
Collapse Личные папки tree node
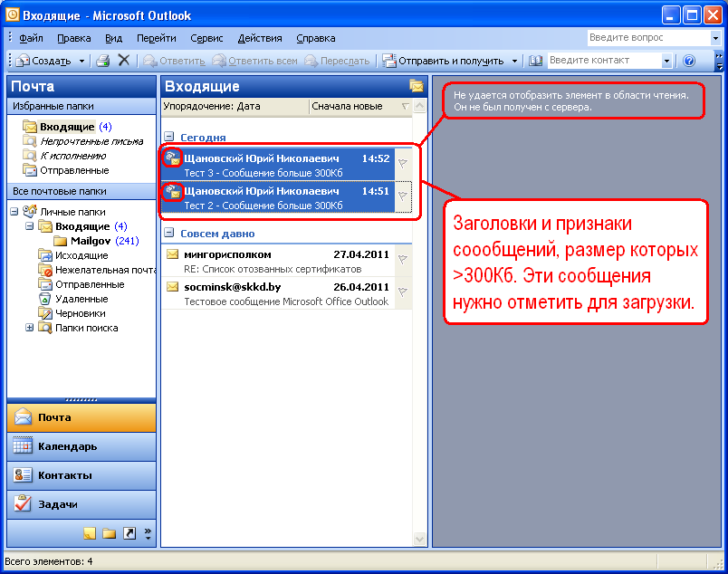click(x=14, y=212)
